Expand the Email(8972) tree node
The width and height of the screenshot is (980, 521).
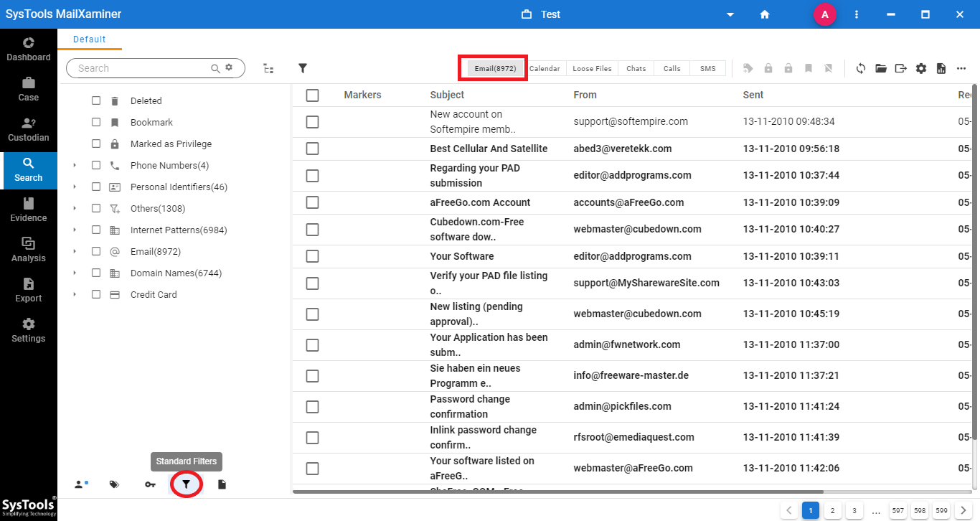75,251
